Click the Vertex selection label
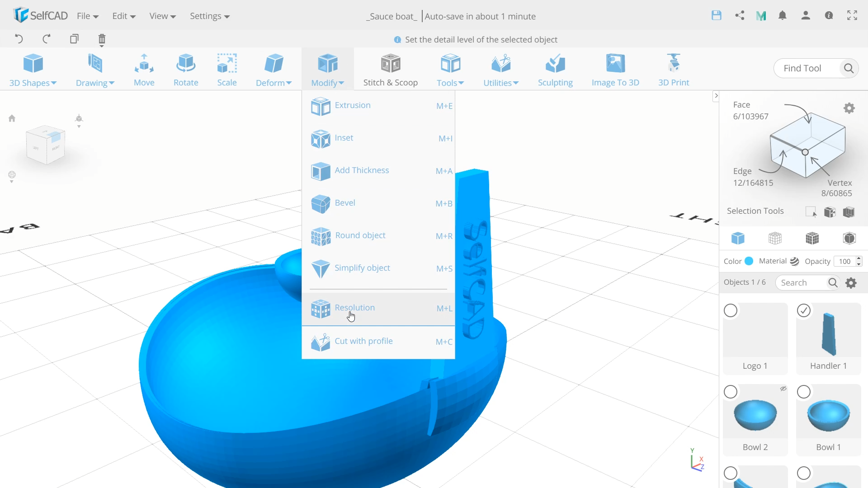The image size is (868, 488). tap(840, 183)
